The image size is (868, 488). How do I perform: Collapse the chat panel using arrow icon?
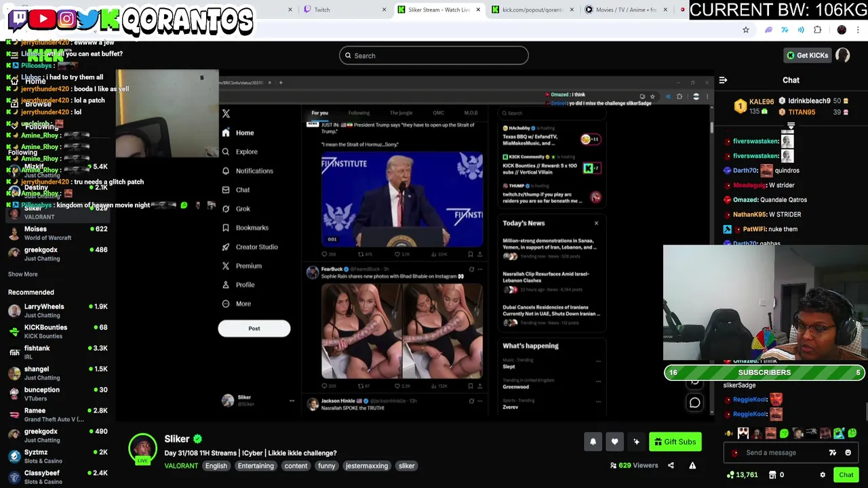pos(723,80)
